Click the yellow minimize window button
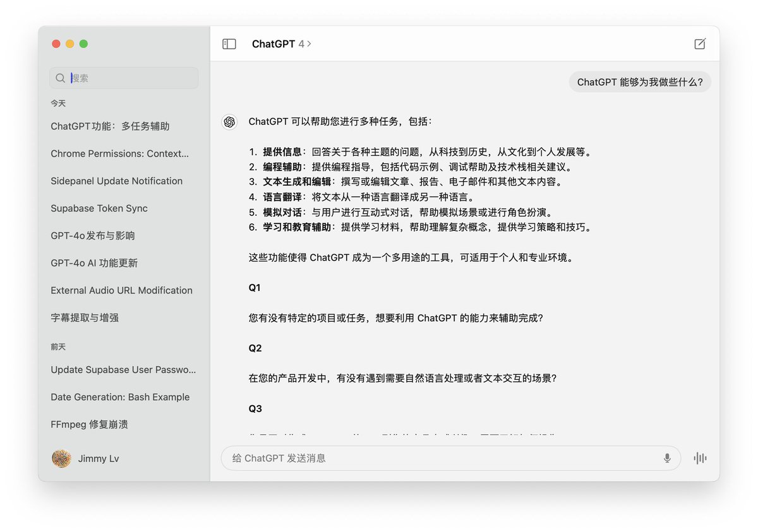Image resolution: width=758 pixels, height=532 pixels. coord(69,44)
